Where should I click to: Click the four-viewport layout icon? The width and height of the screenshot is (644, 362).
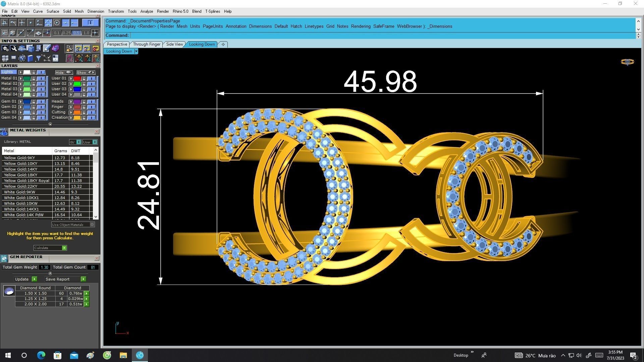point(5,58)
